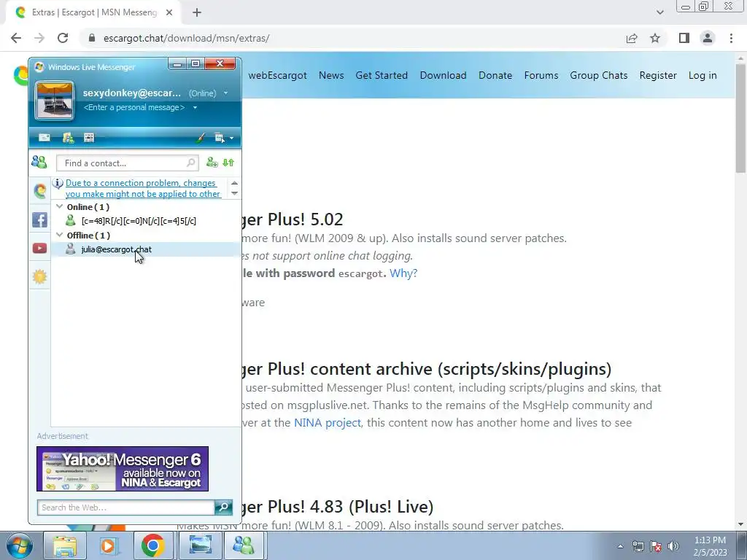Open the tab search chevron in Chrome

(659, 12)
